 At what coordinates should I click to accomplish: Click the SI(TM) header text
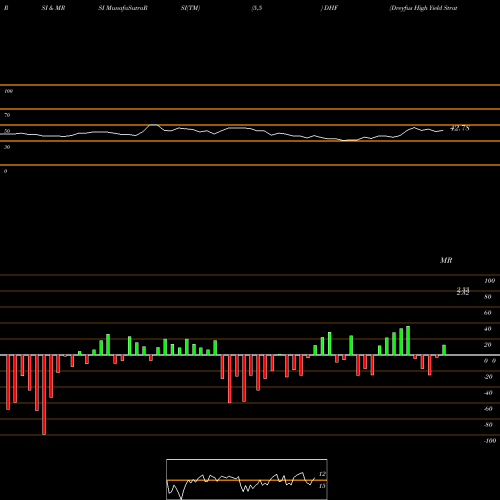[x=190, y=8]
